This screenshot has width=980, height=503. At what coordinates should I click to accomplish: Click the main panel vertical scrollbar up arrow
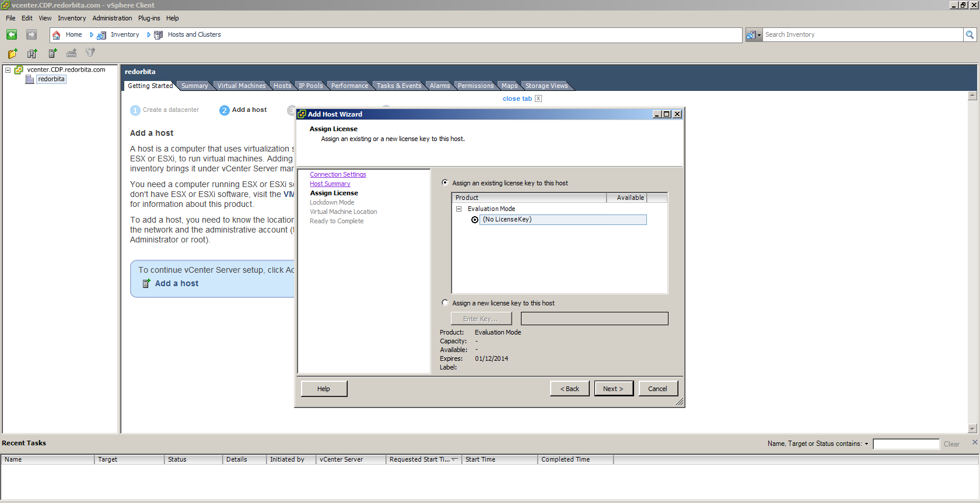972,96
